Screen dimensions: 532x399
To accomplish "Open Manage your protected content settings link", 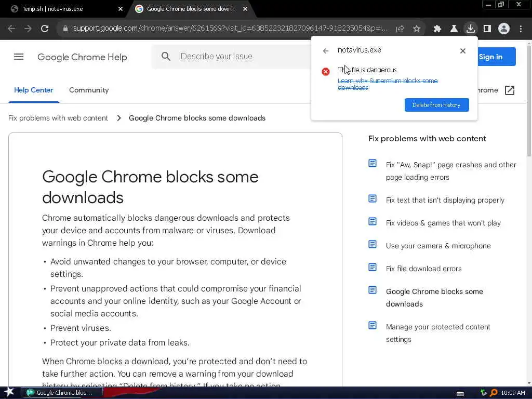I will coord(438,333).
